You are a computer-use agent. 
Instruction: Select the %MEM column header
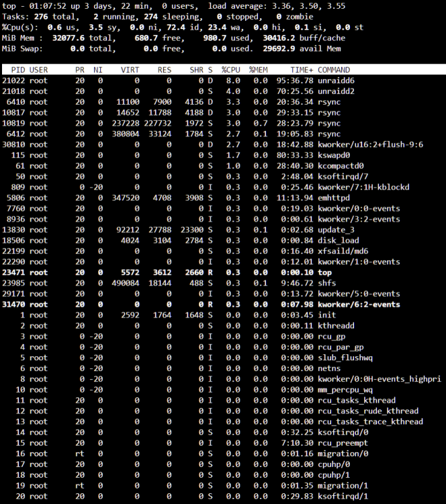pos(259,70)
